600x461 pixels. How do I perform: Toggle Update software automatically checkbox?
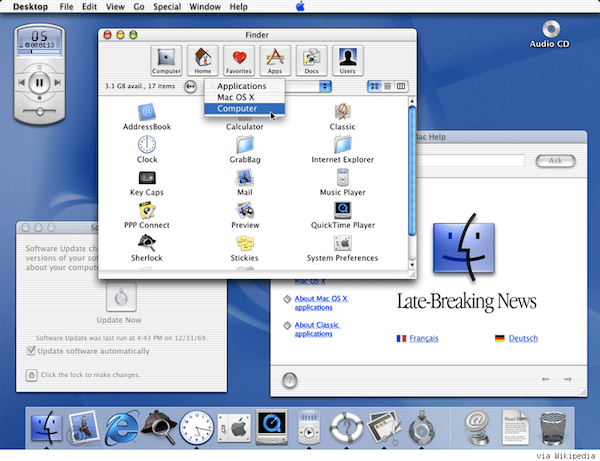31,350
